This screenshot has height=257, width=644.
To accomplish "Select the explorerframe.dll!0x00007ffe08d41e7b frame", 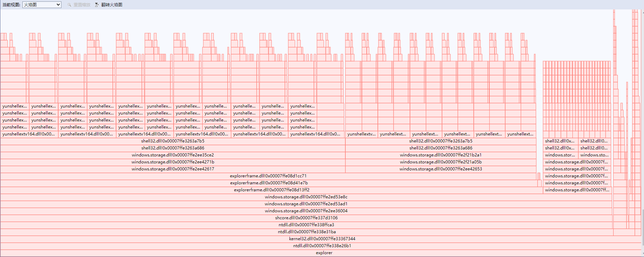I will 269,183.
